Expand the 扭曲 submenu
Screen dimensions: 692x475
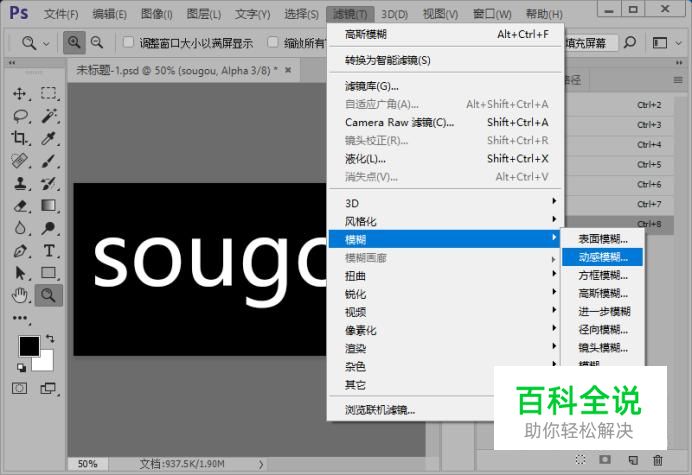[446, 275]
